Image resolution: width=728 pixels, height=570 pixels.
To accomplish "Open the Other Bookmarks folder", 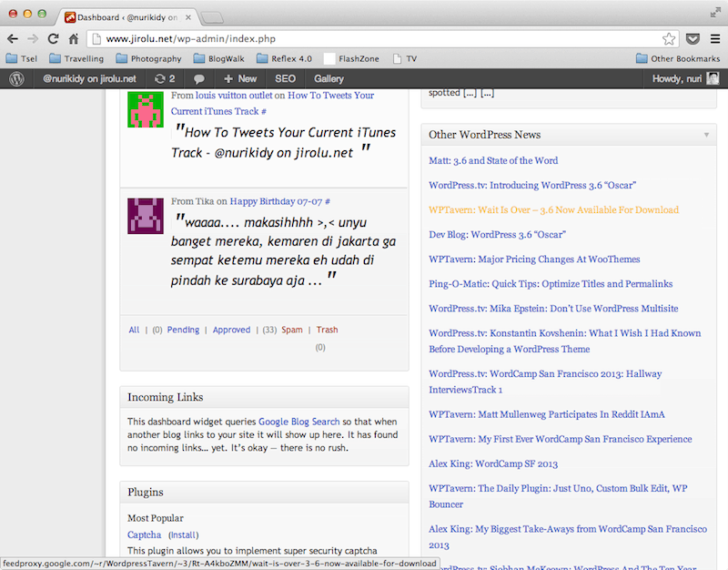I will pyautogui.click(x=678, y=58).
